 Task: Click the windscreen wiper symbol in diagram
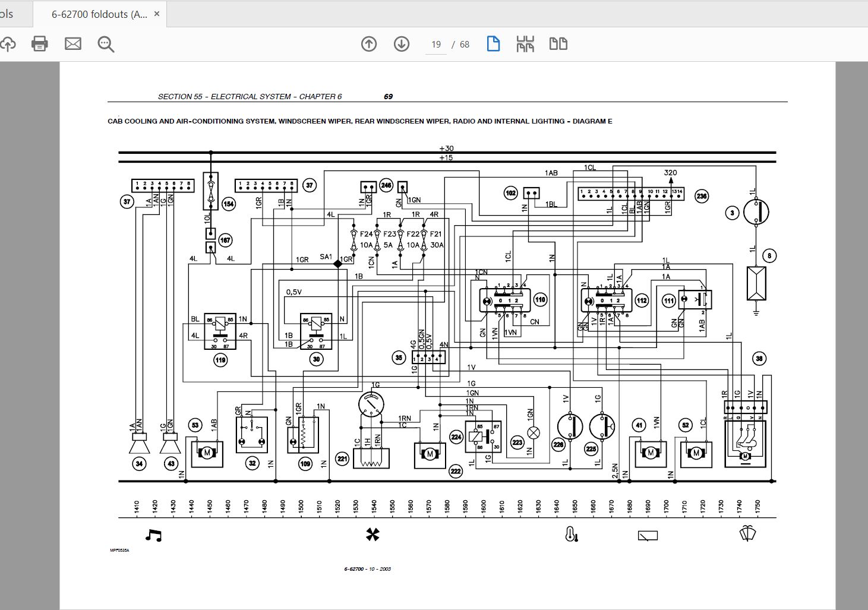point(747,534)
